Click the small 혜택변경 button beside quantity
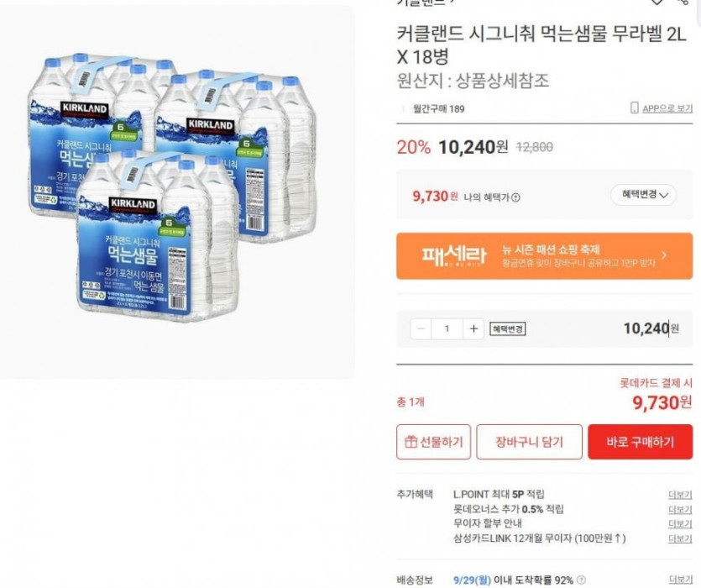Viewport: 701px width, 588px height. pos(507,328)
